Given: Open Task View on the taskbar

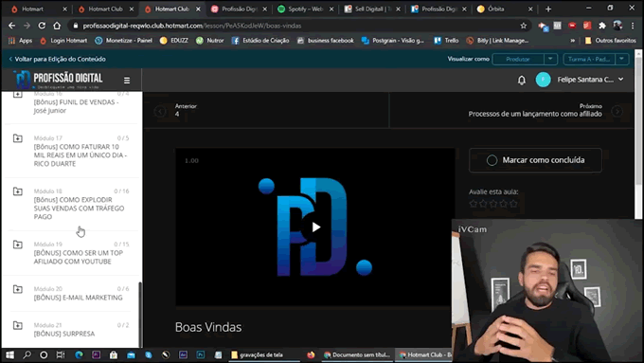Looking at the screenshot, I should point(61,354).
